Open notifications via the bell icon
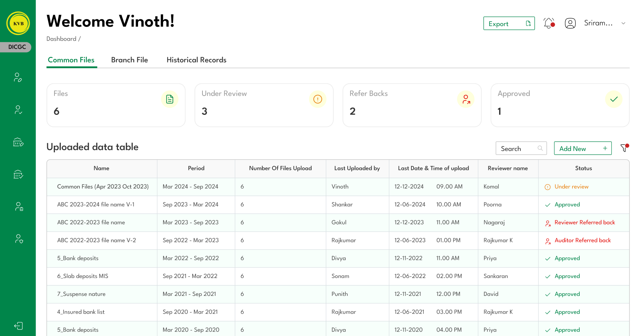 [548, 23]
